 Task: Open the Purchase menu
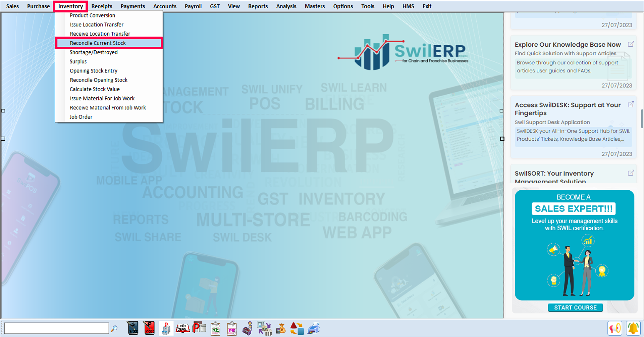(39, 6)
